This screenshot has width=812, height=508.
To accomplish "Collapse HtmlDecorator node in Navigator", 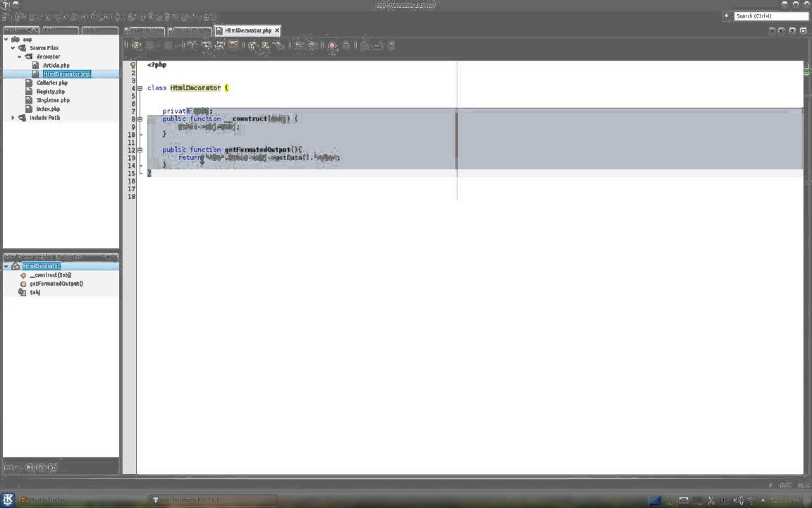I will (x=6, y=266).
